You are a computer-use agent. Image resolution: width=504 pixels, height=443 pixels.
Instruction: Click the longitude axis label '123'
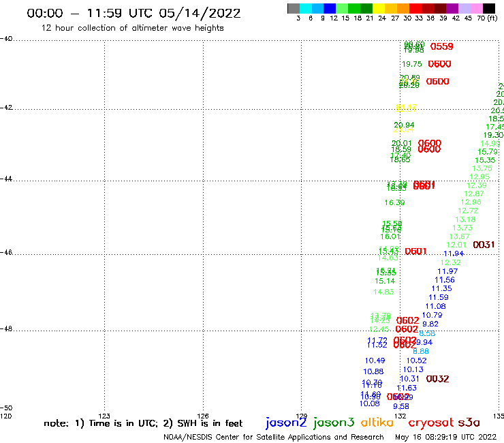(x=104, y=416)
